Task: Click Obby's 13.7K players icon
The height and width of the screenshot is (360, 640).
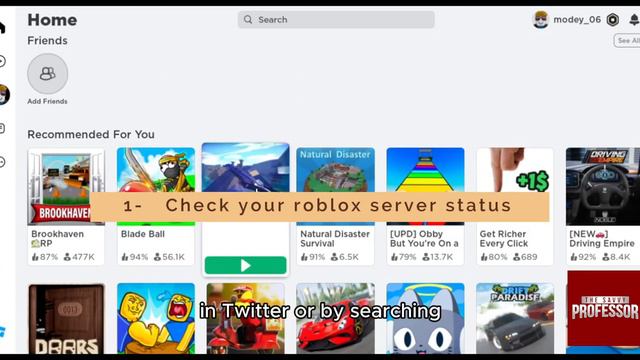Action: point(426,257)
